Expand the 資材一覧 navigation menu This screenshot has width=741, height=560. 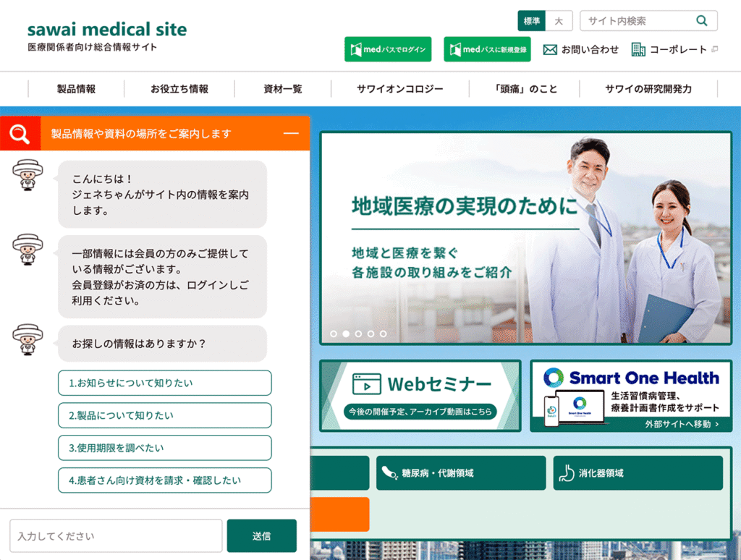click(x=283, y=89)
